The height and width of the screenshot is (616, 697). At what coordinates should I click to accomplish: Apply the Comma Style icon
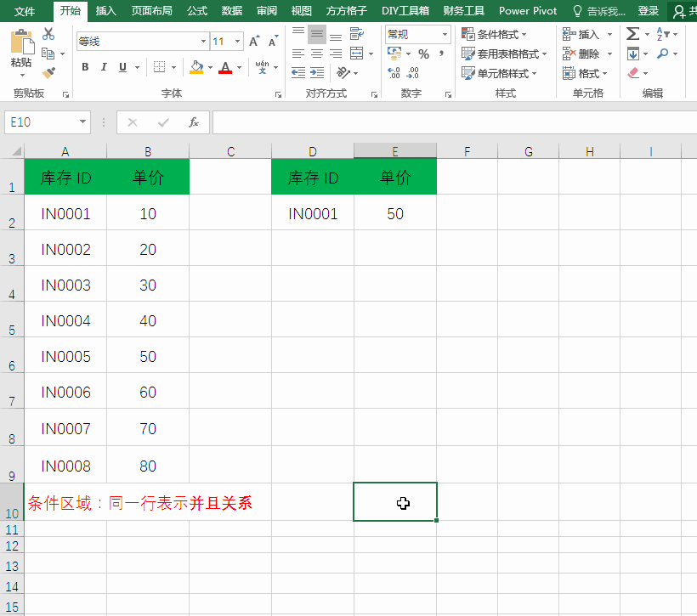pyautogui.click(x=441, y=54)
